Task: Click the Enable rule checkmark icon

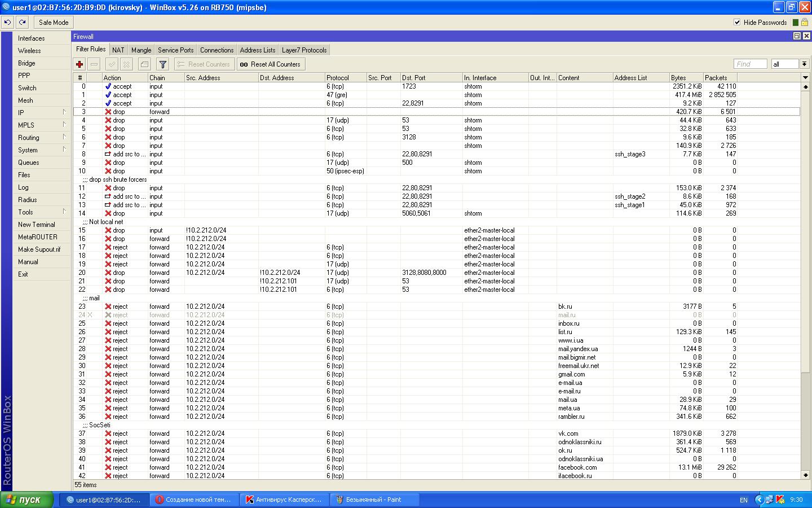Action: (x=112, y=64)
